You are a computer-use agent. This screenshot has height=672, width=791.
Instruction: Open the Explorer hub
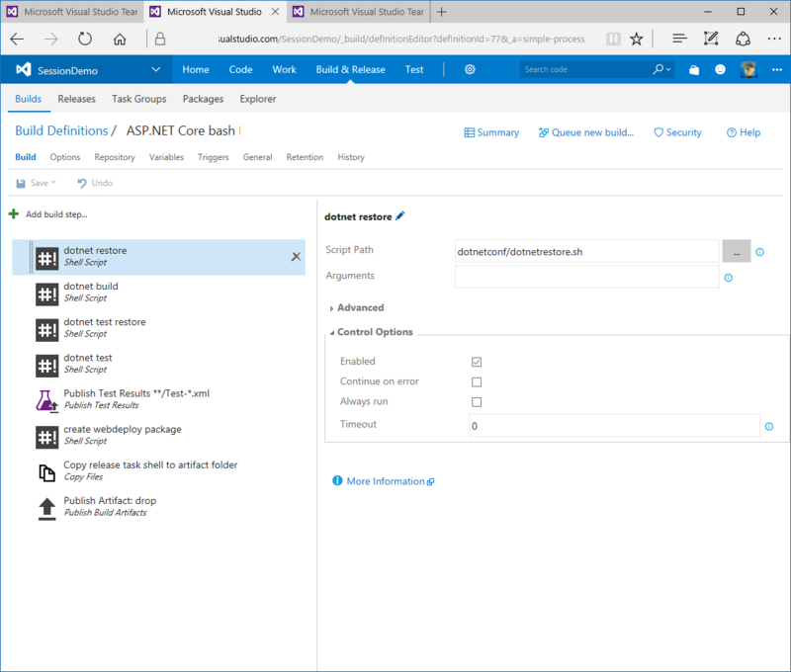coord(258,99)
